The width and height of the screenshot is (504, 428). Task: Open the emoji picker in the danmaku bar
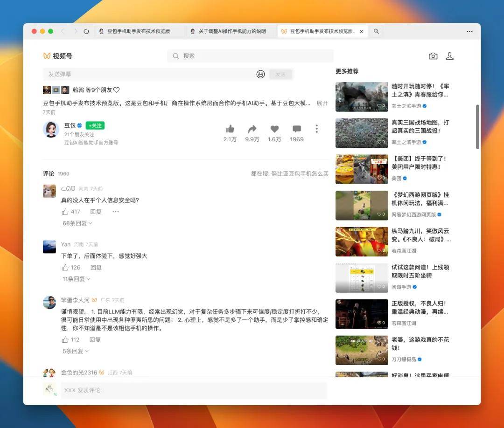pos(260,74)
